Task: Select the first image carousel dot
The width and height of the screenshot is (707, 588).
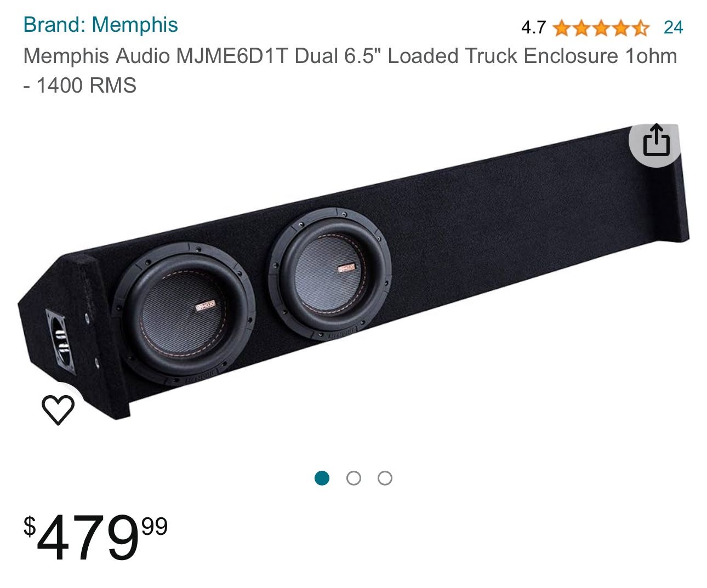Action: (x=322, y=478)
